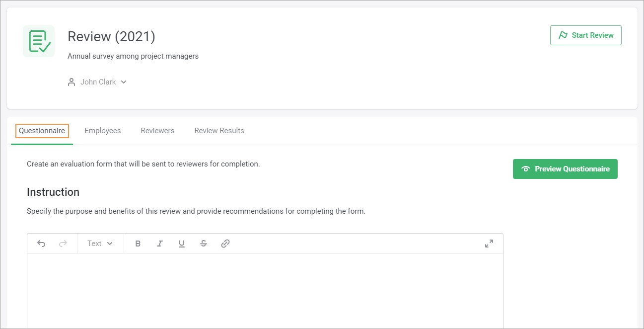Click the Preview Questionnaire button

[565, 169]
